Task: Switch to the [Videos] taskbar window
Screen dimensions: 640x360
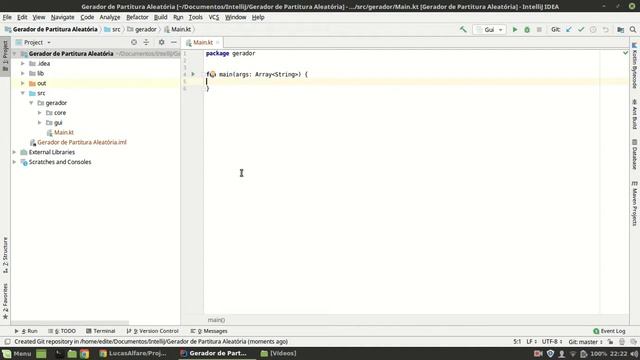Action: [x=278, y=353]
